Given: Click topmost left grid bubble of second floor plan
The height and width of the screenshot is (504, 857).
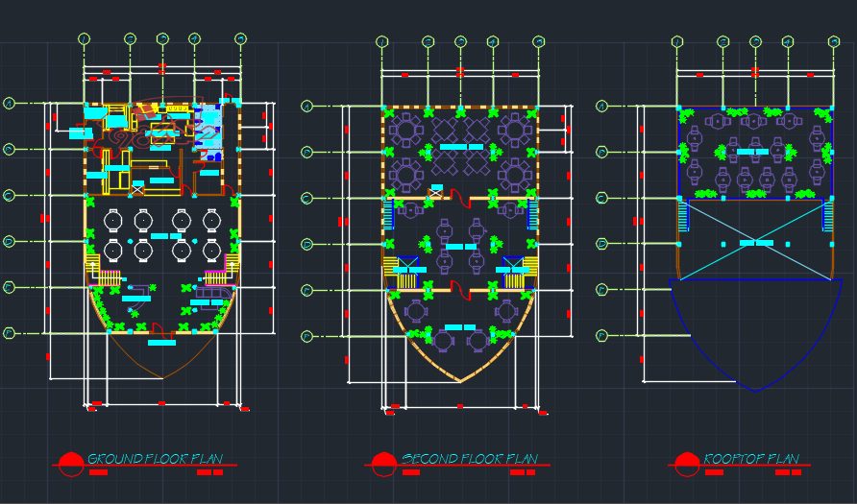Looking at the screenshot, I should click(306, 106).
